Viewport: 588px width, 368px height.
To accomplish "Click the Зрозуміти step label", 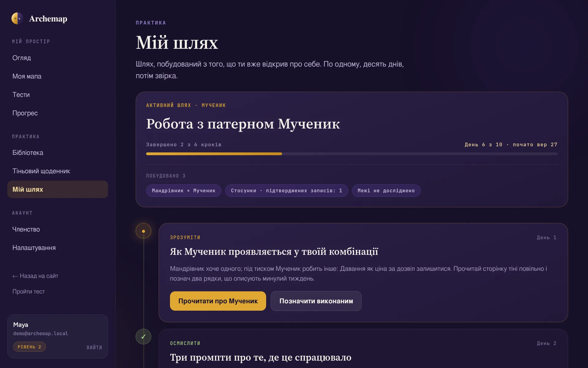I will (x=185, y=238).
